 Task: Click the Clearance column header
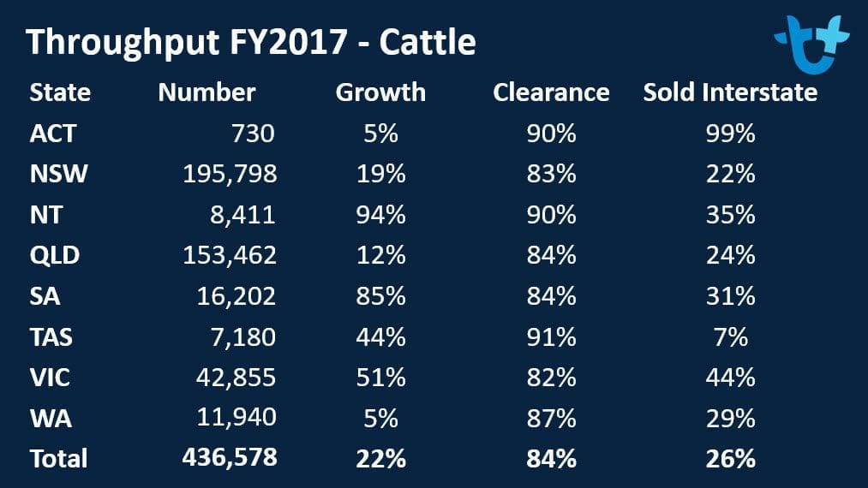click(551, 92)
